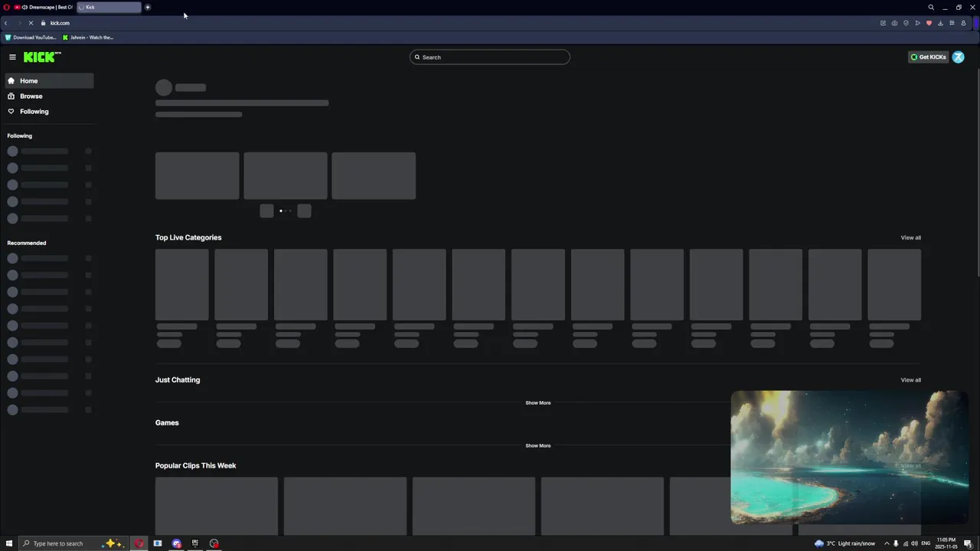Take a snapshot with the camera icon
The image size is (980, 551).
pos(894,23)
